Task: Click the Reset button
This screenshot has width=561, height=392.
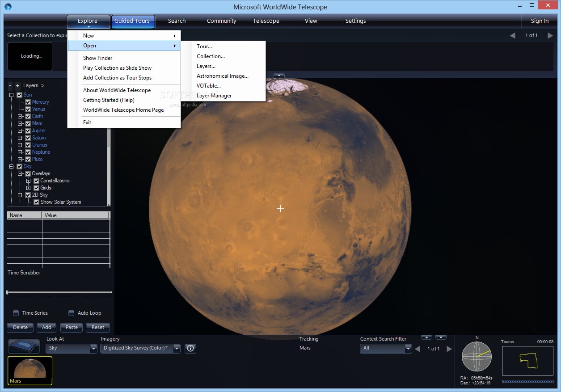Action: pyautogui.click(x=98, y=327)
